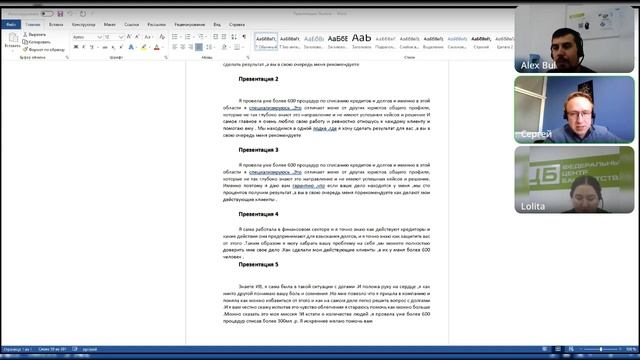Image resolution: width=640 pixels, height=360 pixels.
Task: Click the Numbering list icon
Action: point(188,37)
